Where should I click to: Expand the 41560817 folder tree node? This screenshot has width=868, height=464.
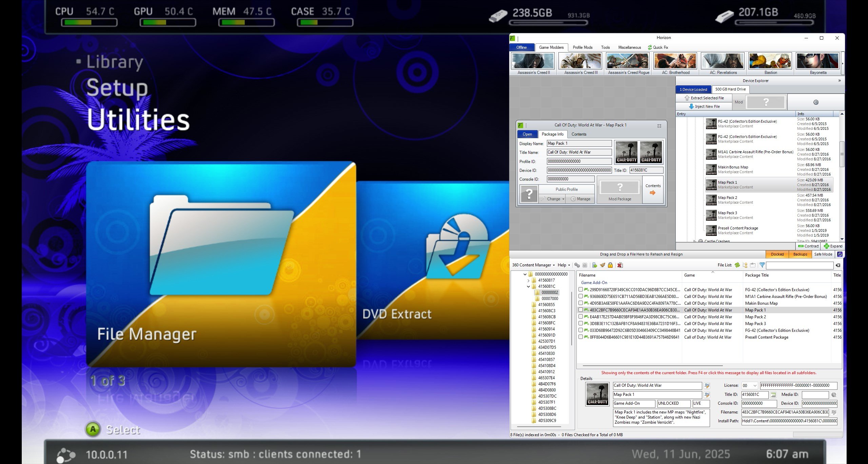click(x=528, y=280)
